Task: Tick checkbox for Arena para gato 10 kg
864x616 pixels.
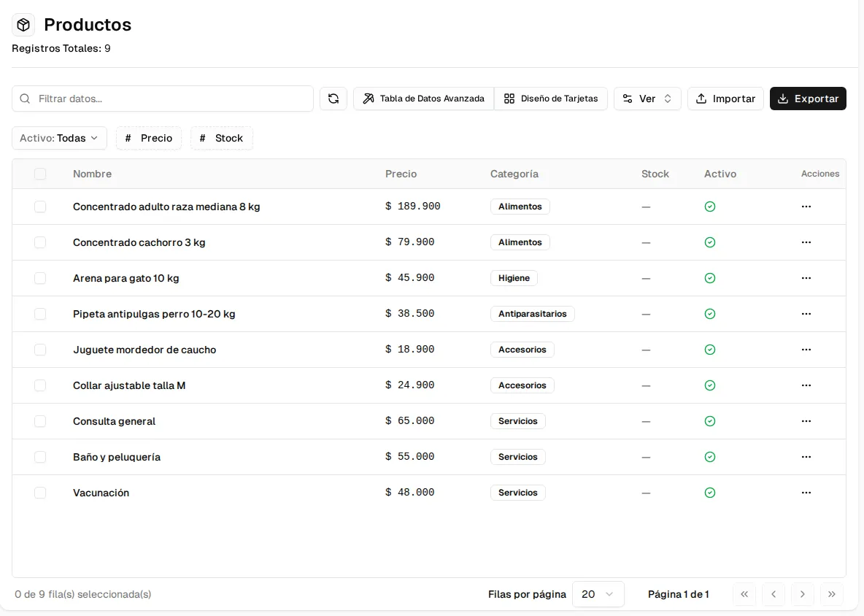Action: 40,278
